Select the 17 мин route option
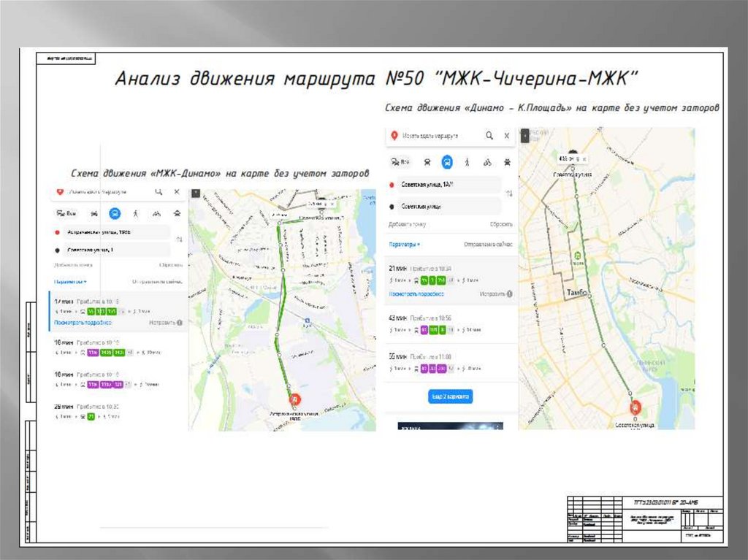The image size is (748, 560). click(x=118, y=312)
